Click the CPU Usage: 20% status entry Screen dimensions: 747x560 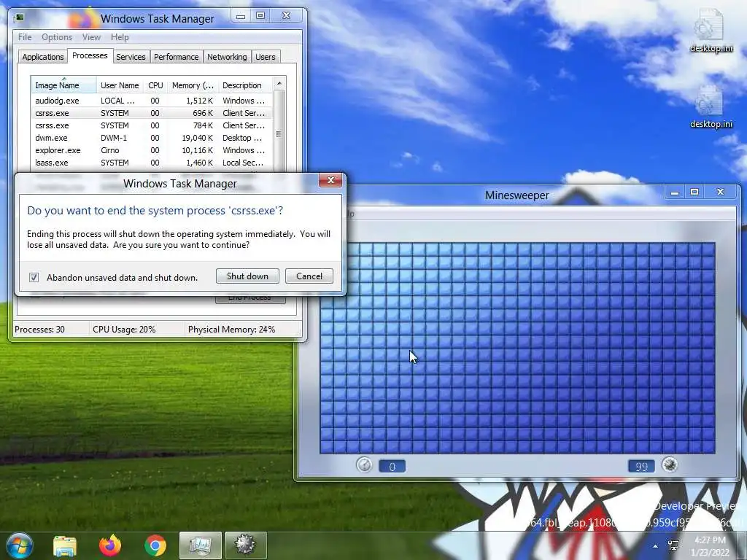(x=124, y=329)
